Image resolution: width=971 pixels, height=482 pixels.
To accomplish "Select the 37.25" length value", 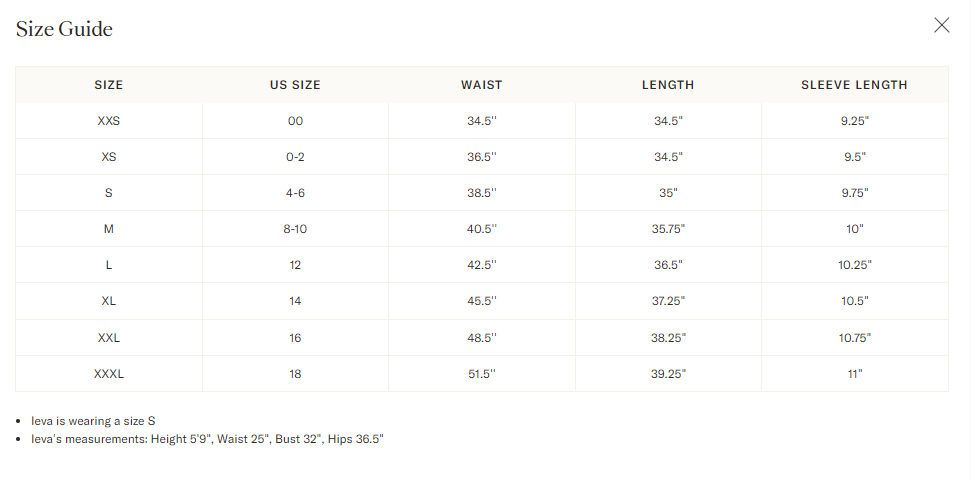I will (668, 300).
